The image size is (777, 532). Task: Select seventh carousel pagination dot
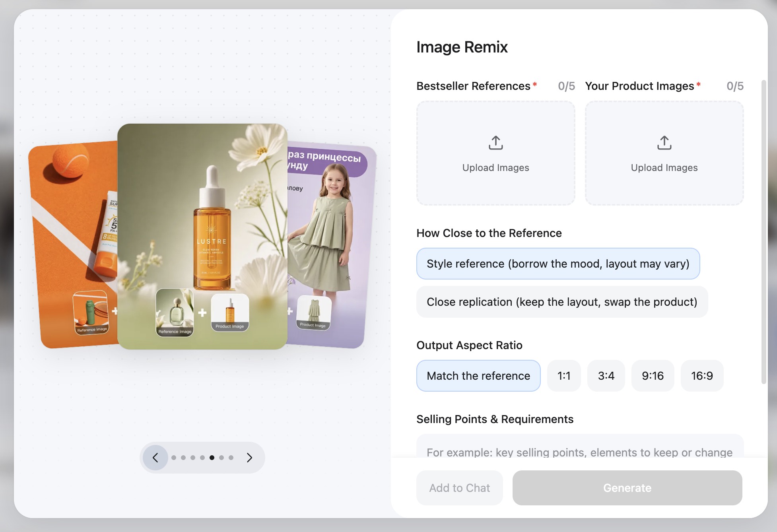pos(231,458)
